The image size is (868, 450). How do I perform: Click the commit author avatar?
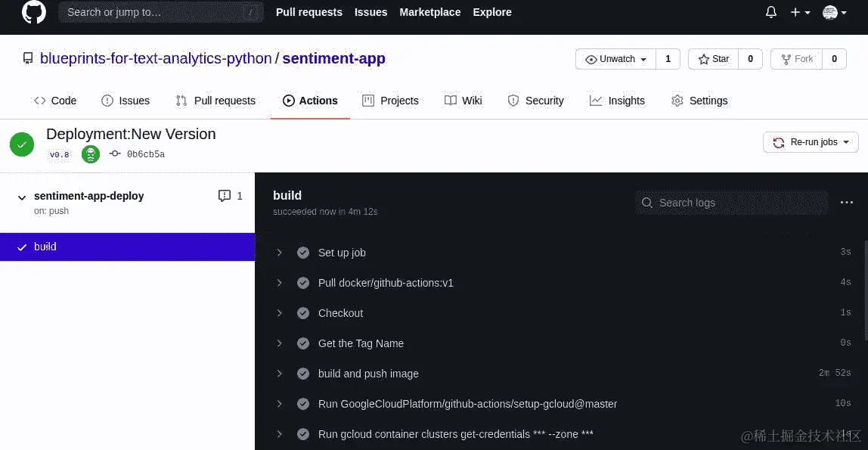[x=91, y=154]
